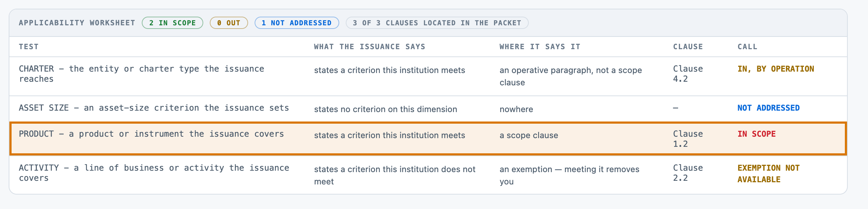Click 'WHERE IT SAYS IT' column header
Screen dimensions: 868x209
540,47
